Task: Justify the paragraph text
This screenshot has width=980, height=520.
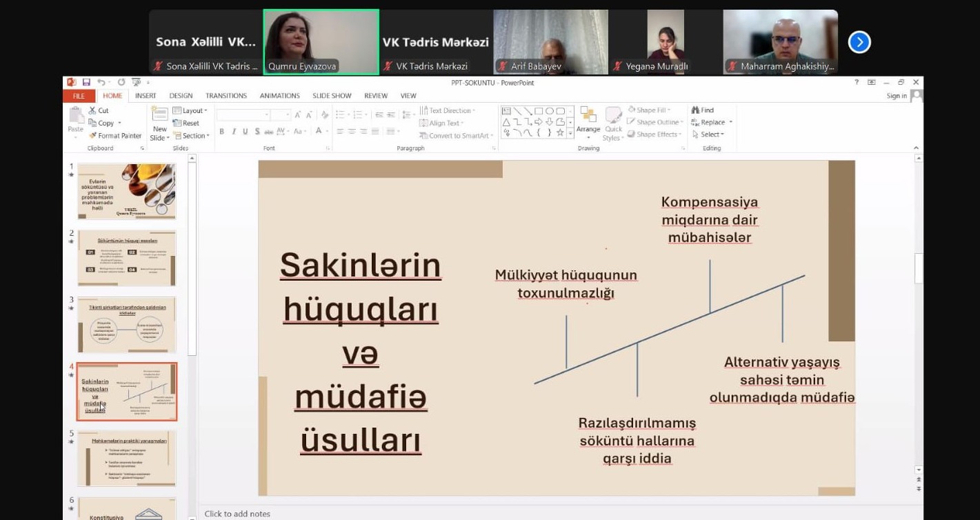Action: pyautogui.click(x=375, y=131)
